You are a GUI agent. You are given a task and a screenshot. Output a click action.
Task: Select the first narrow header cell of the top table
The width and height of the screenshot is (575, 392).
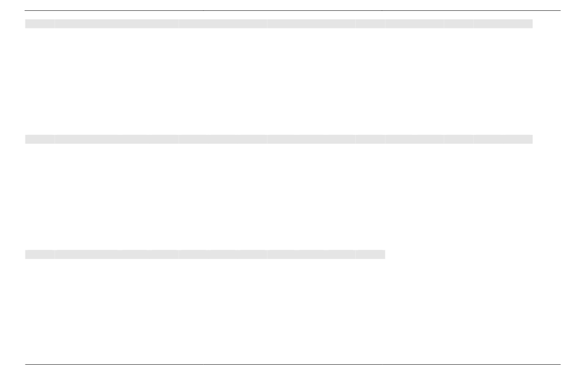click(x=40, y=24)
